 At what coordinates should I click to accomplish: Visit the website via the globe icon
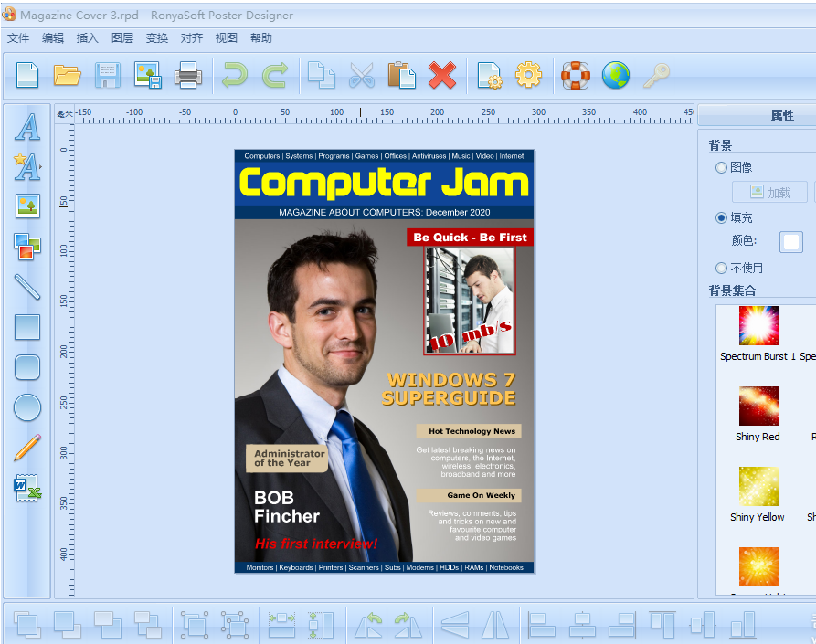(x=616, y=76)
